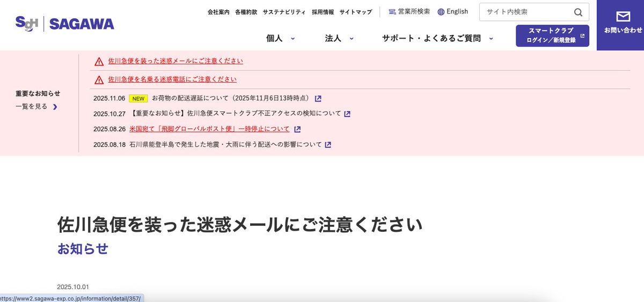Image resolution: width=644 pixels, height=302 pixels.
Task: Click the SGH Sagawa logo
Action: [x=65, y=23]
